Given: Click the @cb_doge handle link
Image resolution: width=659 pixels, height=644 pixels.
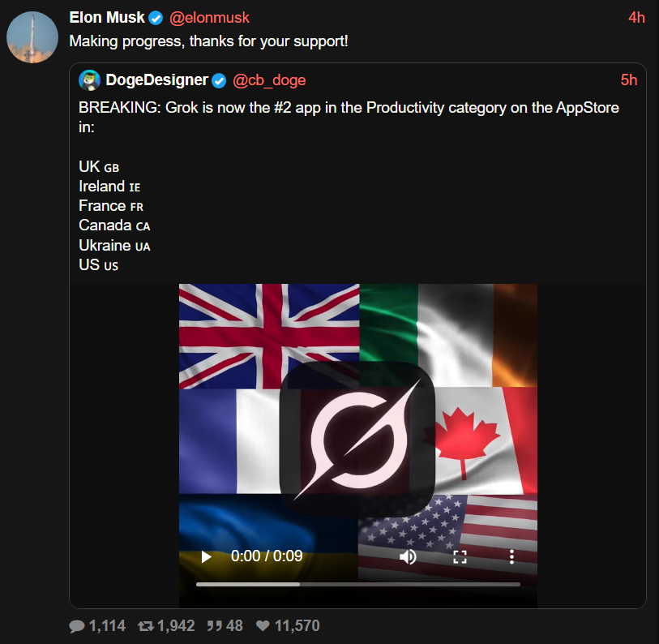Looking at the screenshot, I should coord(269,80).
